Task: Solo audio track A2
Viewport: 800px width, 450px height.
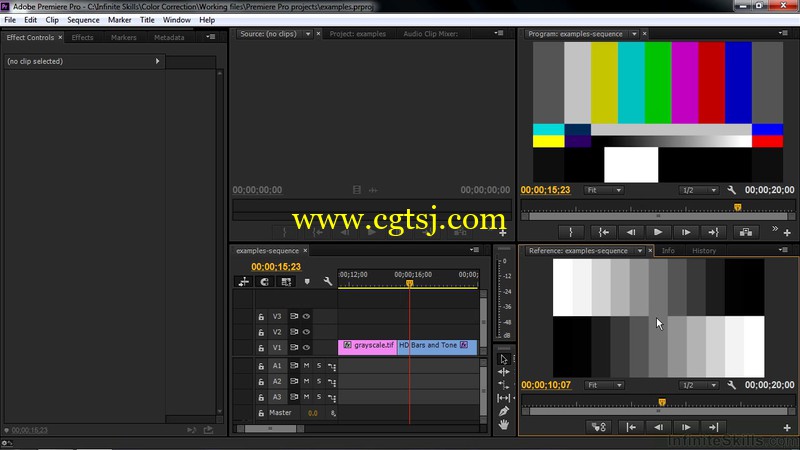Action: coord(319,381)
